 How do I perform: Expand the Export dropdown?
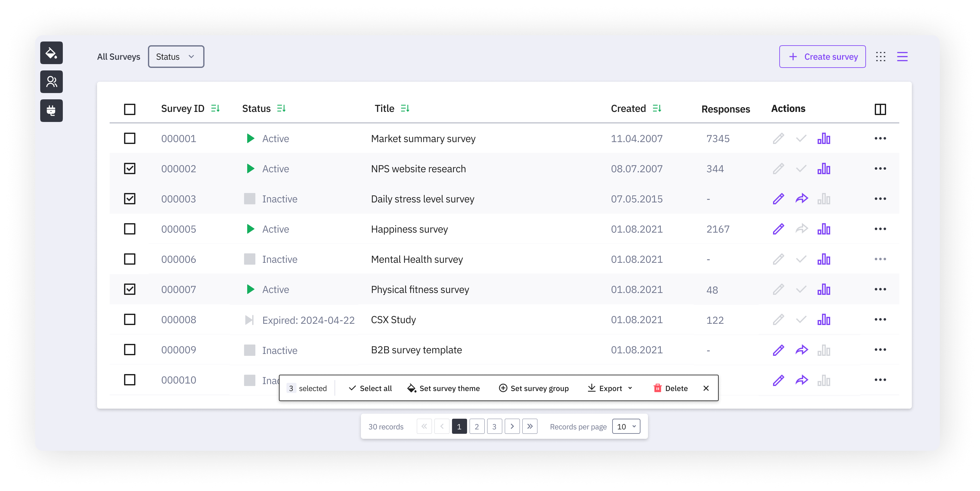610,388
